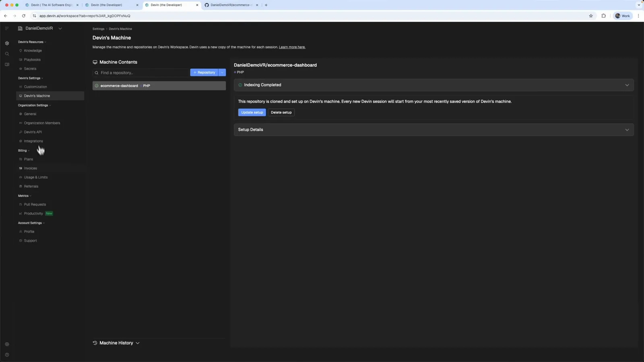Collapse the left sidebar panel icon
This screenshot has height=362, width=644.
(7, 28)
